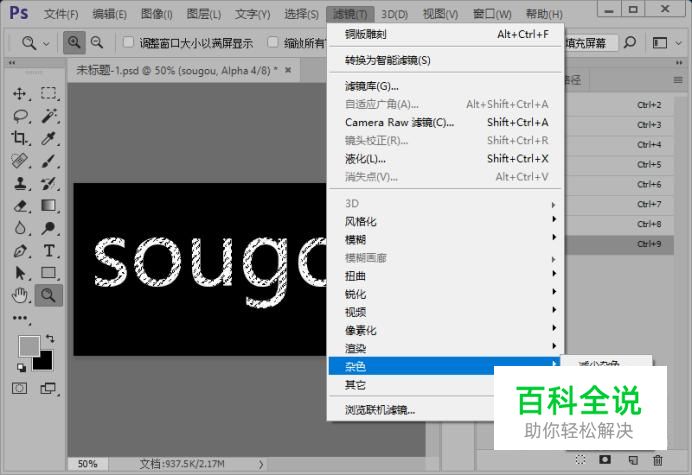Select the Dodge tool
Screen dimensions: 692x475
[49, 228]
